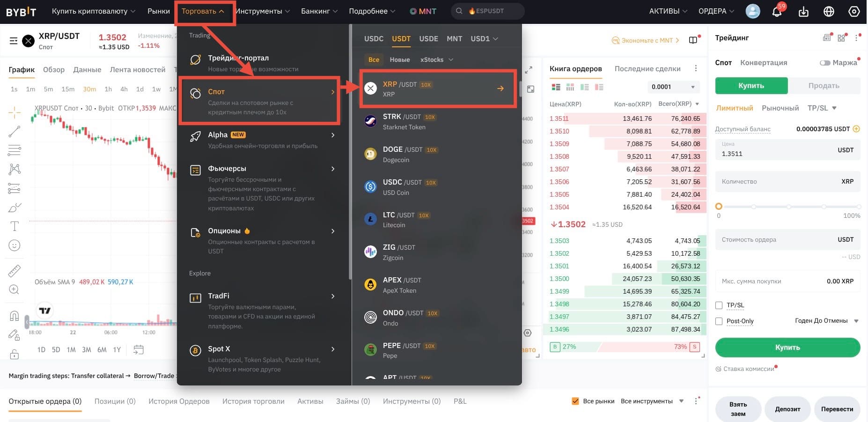Viewport: 868px width, 422px height.
Task: Open the user profile avatar
Action: pyautogui.click(x=753, y=11)
